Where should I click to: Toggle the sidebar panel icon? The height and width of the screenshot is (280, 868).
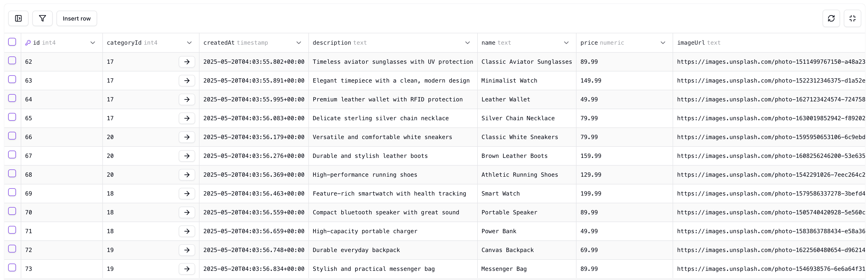tap(18, 19)
